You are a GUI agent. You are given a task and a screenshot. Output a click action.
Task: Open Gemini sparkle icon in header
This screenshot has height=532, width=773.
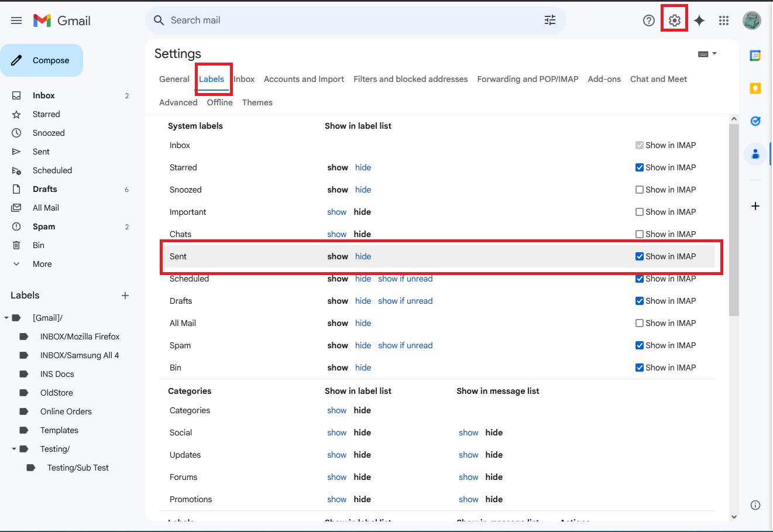[699, 20]
